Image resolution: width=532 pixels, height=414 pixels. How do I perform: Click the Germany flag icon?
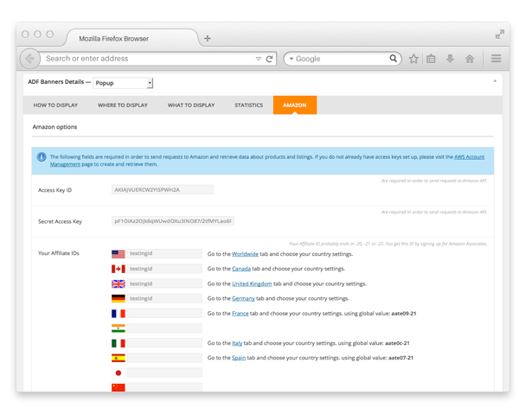coord(119,298)
